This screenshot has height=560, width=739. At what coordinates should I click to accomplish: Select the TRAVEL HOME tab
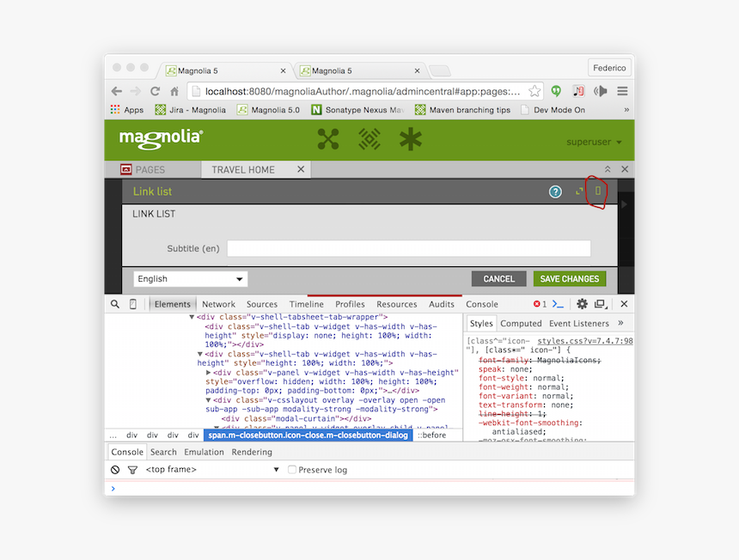click(x=243, y=169)
